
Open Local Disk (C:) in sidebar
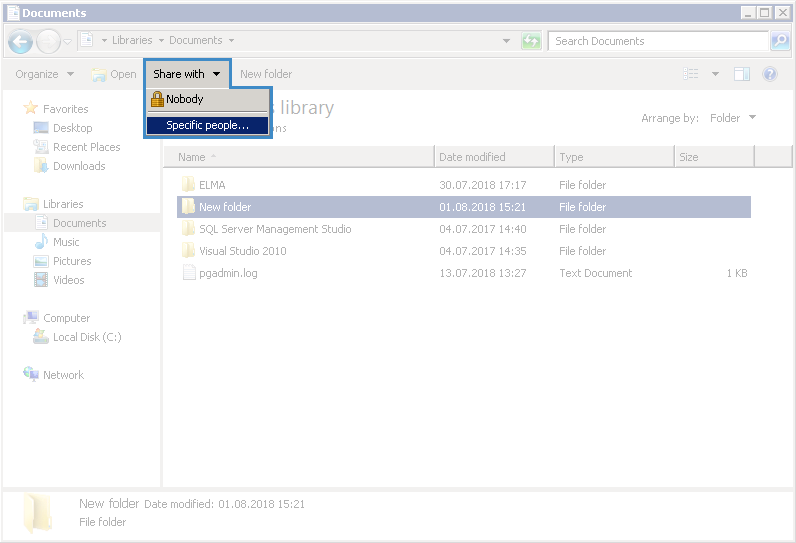tap(86, 337)
